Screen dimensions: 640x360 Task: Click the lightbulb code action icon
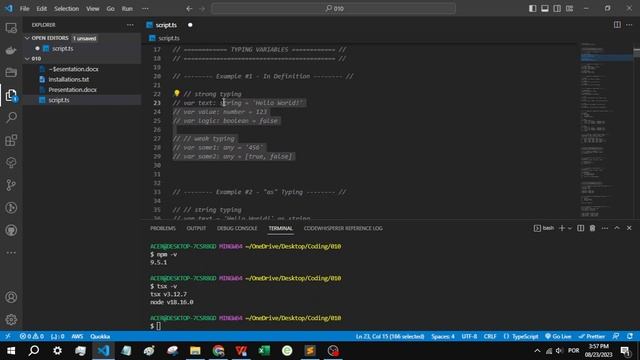click(x=177, y=94)
